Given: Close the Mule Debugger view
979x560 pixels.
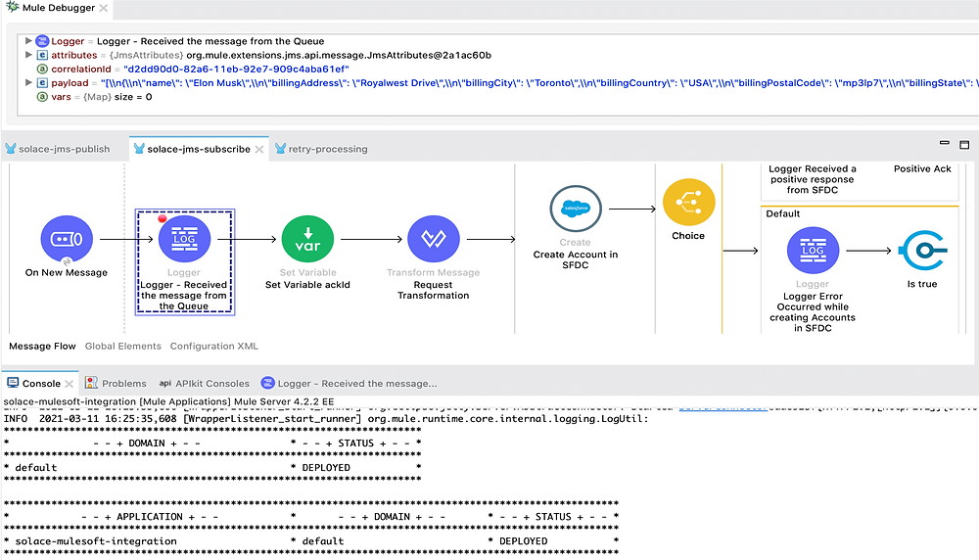Looking at the screenshot, I should click(104, 8).
